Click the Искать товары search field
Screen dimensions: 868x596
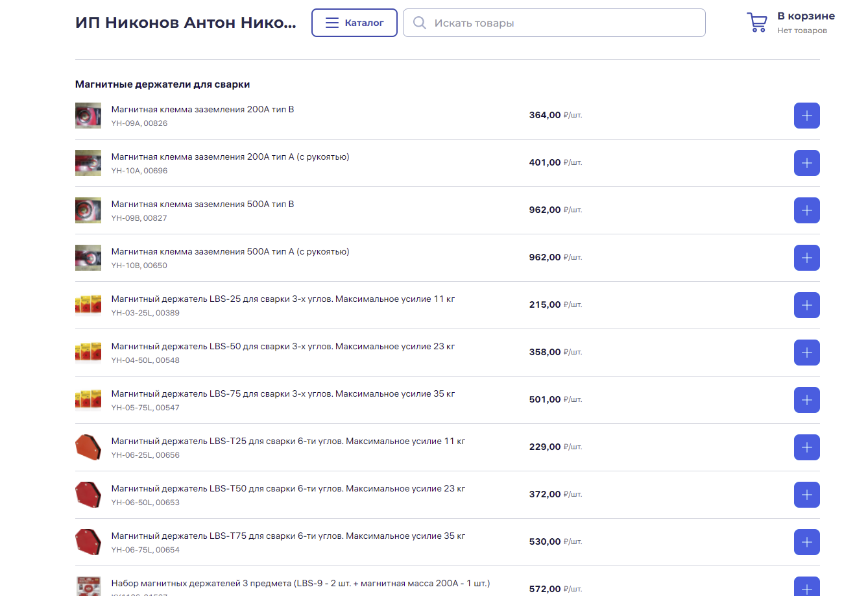click(x=554, y=23)
